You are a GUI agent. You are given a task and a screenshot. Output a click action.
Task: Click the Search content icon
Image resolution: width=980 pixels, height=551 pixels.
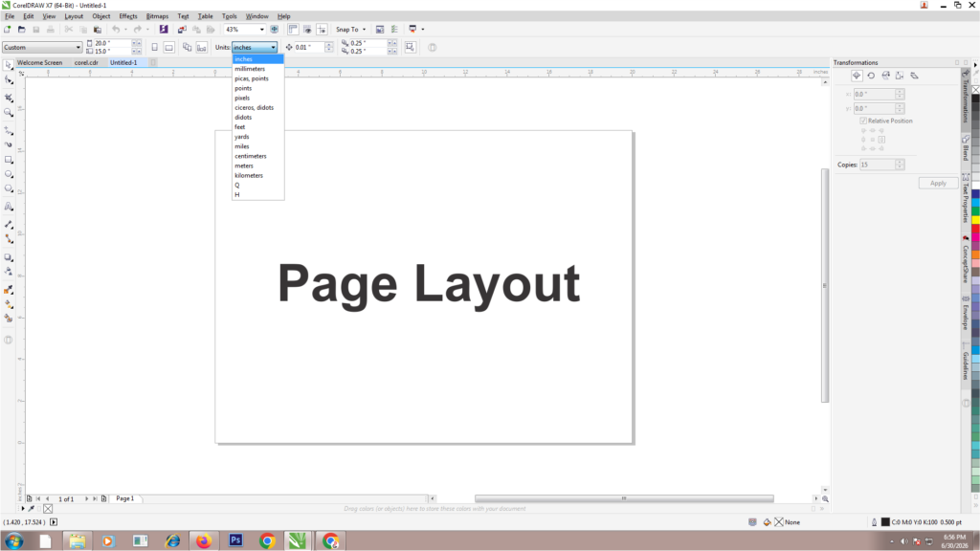(164, 30)
